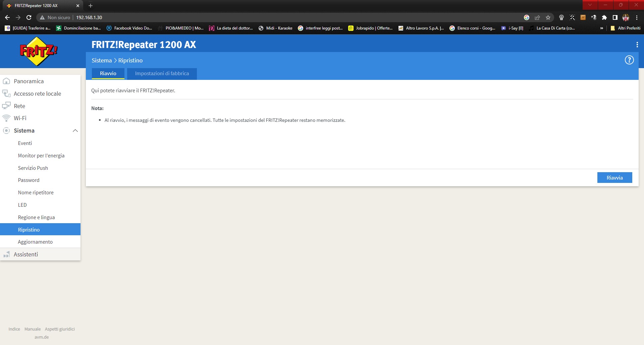Open the i-Say [0] bookmark
Viewport: 644px width, 345px height.
click(x=512, y=28)
